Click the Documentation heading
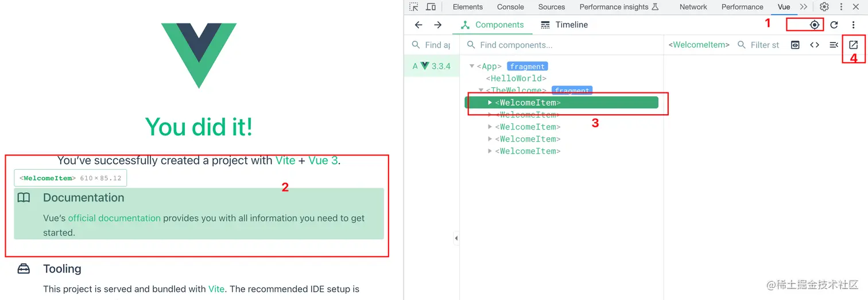868x300 pixels. tap(84, 197)
